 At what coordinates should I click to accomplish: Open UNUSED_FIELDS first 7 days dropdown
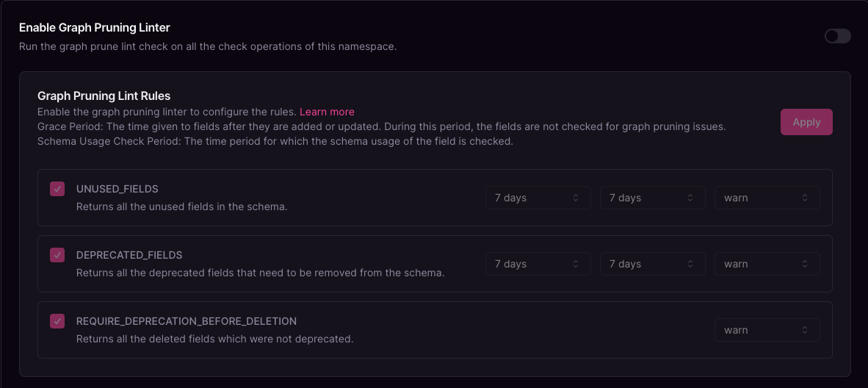[538, 198]
